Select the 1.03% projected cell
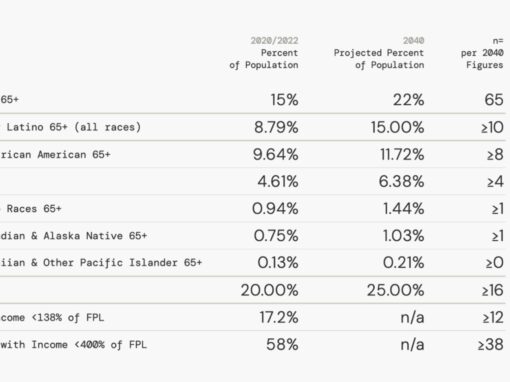This screenshot has width=510, height=382. click(x=404, y=236)
